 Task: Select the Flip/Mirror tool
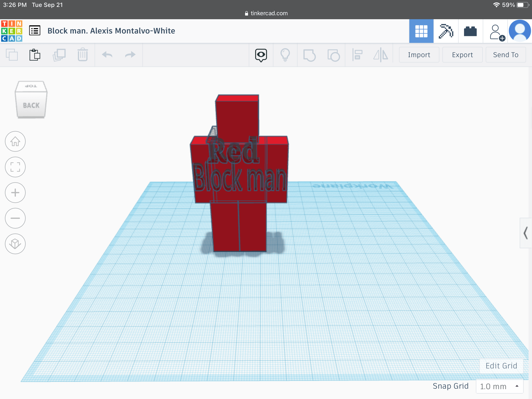point(381,55)
